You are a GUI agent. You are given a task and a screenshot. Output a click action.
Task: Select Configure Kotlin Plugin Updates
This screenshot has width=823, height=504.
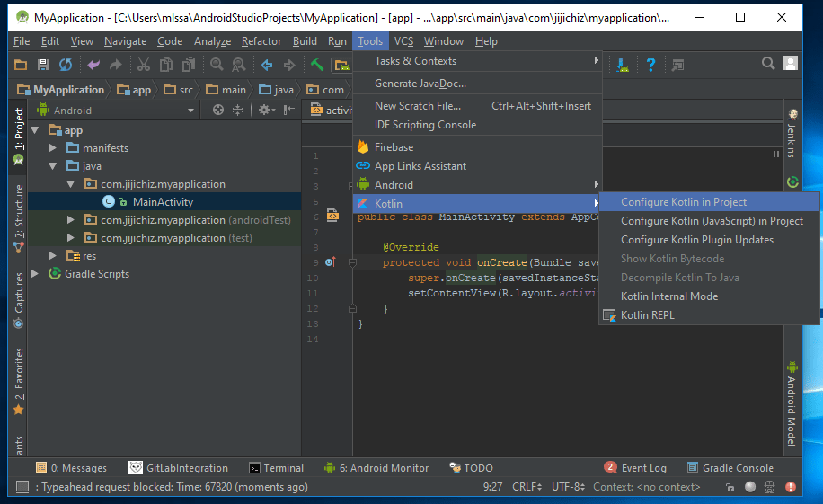tap(709, 240)
